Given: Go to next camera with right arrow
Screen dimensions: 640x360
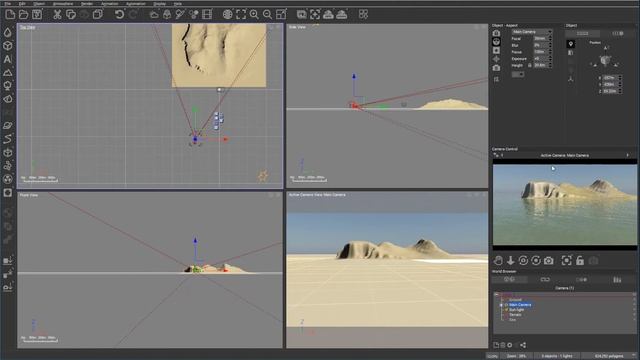Looking at the screenshot, I should 628,155.
